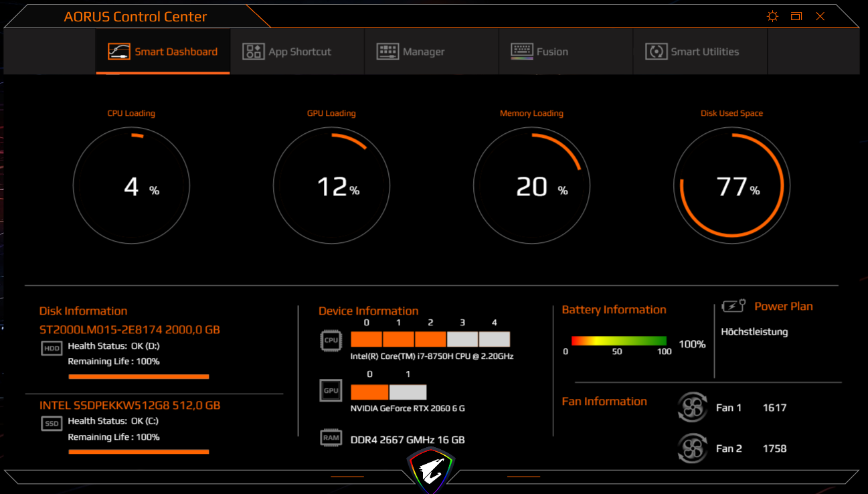Click the GPU chip icon
This screenshot has width=868, height=494.
[331, 390]
